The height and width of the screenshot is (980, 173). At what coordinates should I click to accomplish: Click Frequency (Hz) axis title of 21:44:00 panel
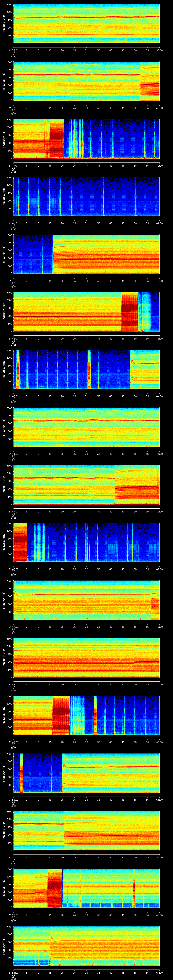pos(4,427)
